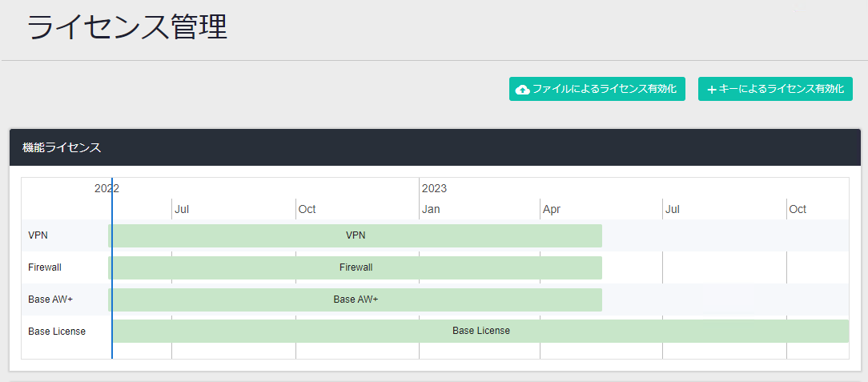This screenshot has width=868, height=382.
Task: Click the VPN row label
Action: 38,235
